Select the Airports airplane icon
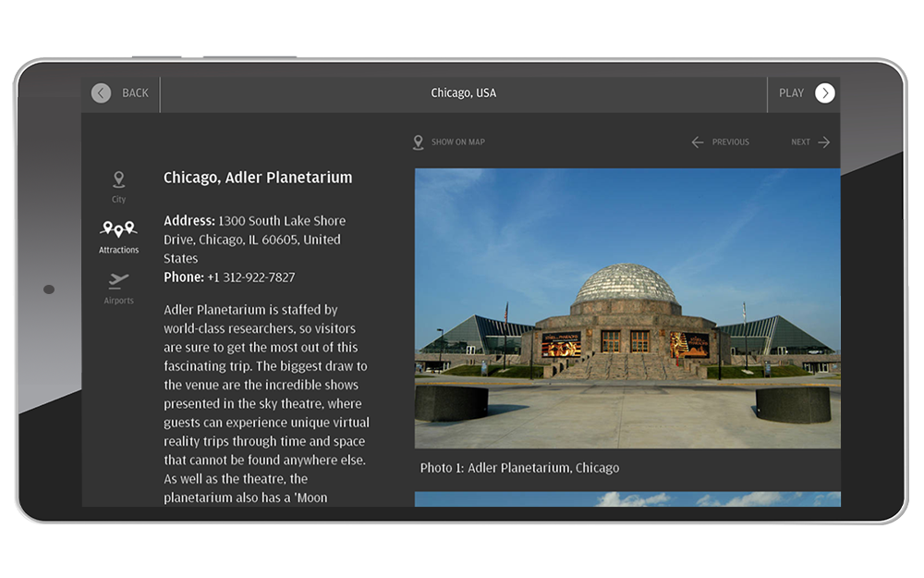The height and width of the screenshot is (578, 924). (118, 280)
